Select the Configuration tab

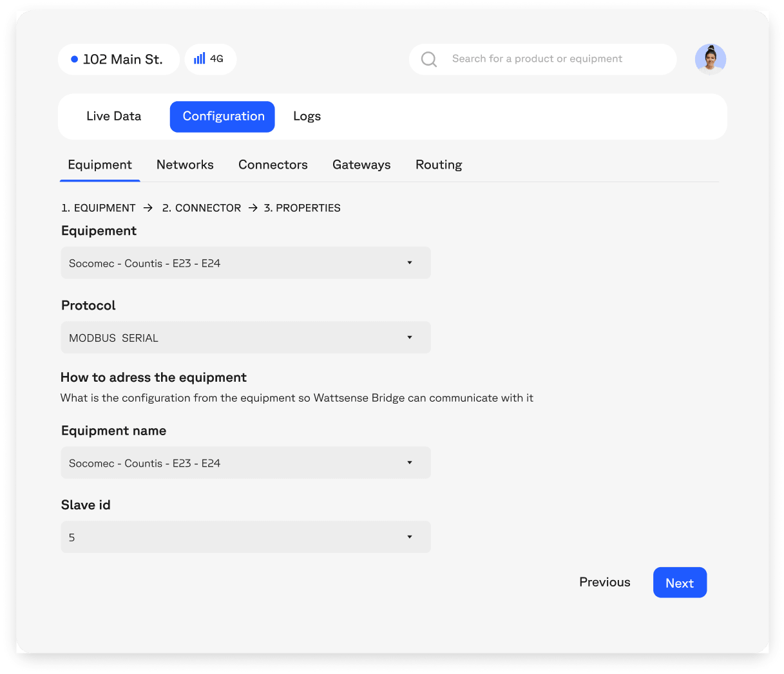223,117
